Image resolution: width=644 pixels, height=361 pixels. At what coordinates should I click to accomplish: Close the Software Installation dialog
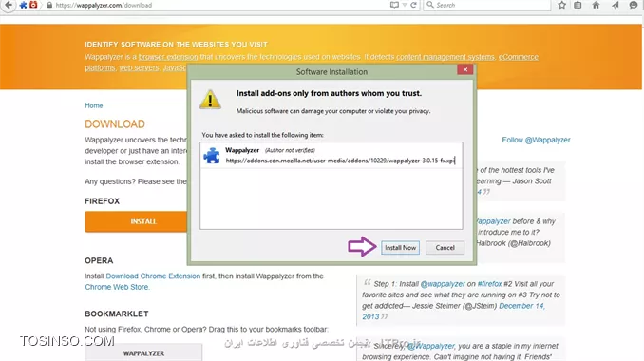[x=465, y=69]
